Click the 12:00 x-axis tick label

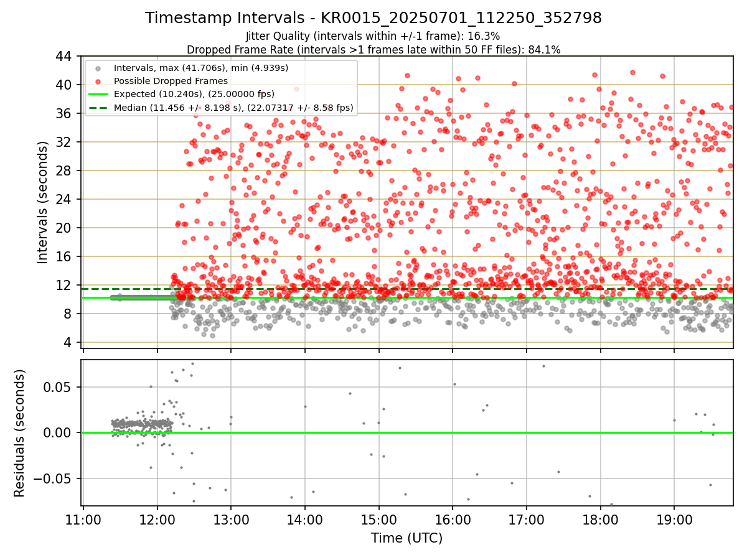point(157,520)
